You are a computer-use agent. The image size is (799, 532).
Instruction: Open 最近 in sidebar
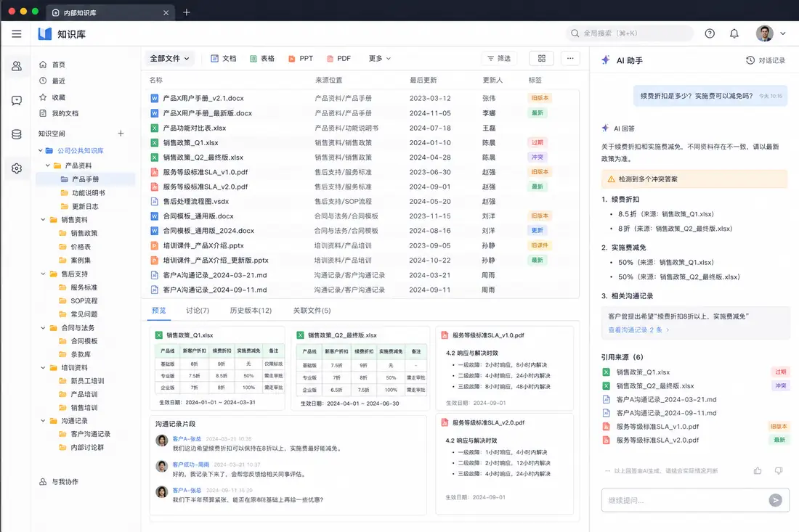tap(53, 81)
